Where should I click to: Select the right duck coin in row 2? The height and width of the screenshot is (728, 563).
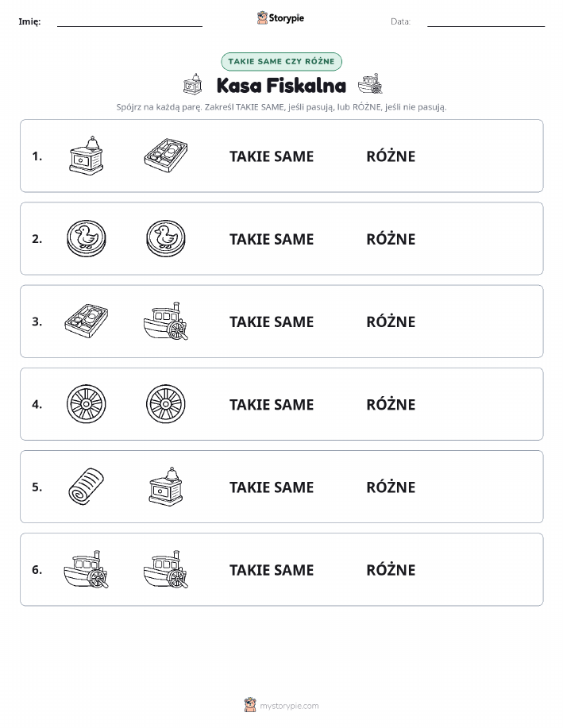(x=166, y=238)
